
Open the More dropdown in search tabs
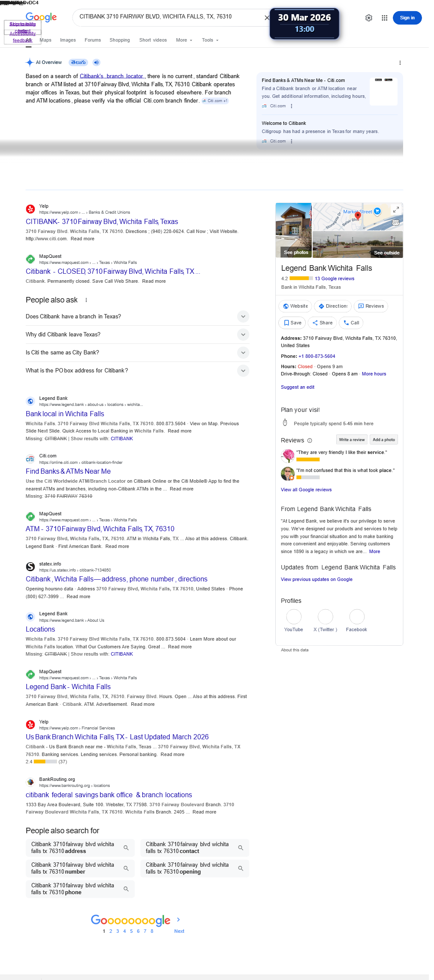click(184, 40)
